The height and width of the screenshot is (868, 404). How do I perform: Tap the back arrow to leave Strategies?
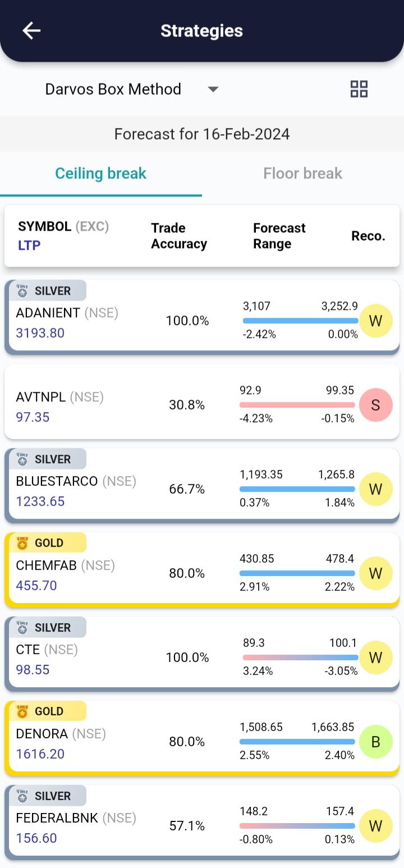point(31,30)
